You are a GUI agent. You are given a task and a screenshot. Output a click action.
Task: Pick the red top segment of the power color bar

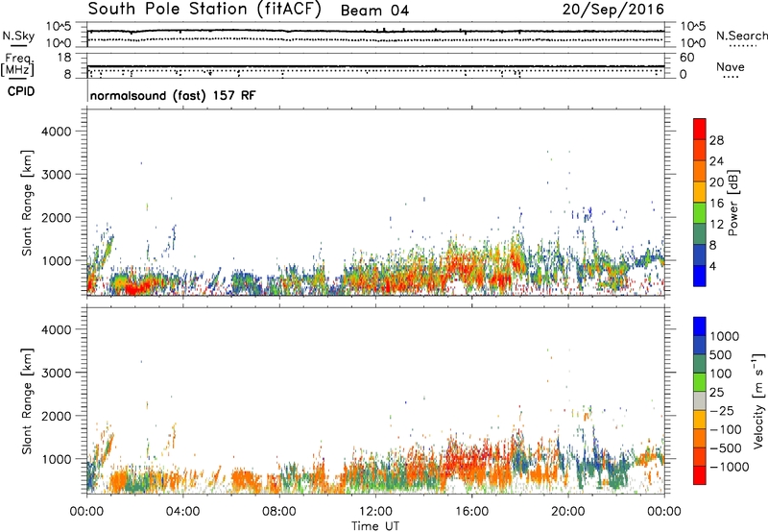tap(700, 130)
